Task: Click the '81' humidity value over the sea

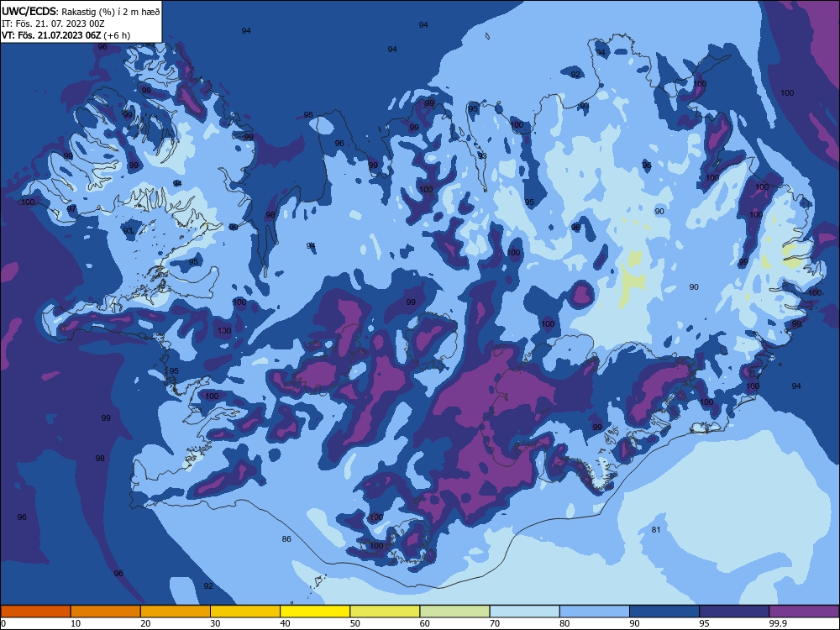Action: (656, 530)
